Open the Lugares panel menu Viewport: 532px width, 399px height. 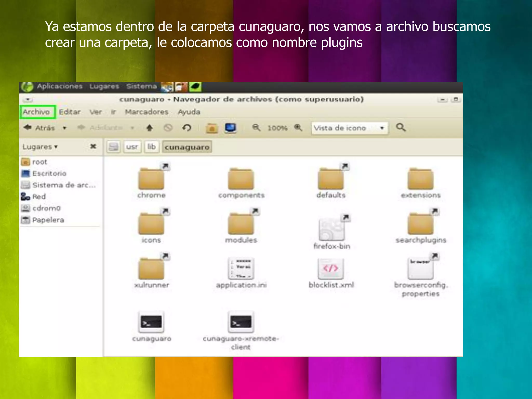coord(104,87)
